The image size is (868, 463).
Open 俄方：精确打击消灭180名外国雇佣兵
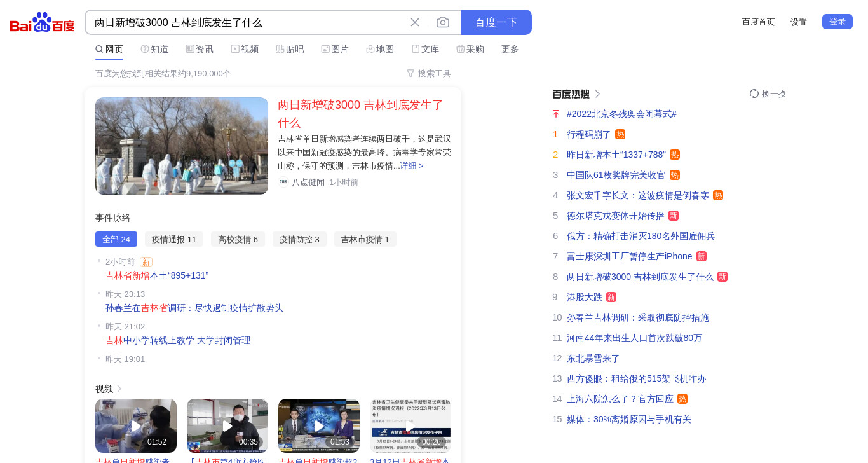click(641, 236)
